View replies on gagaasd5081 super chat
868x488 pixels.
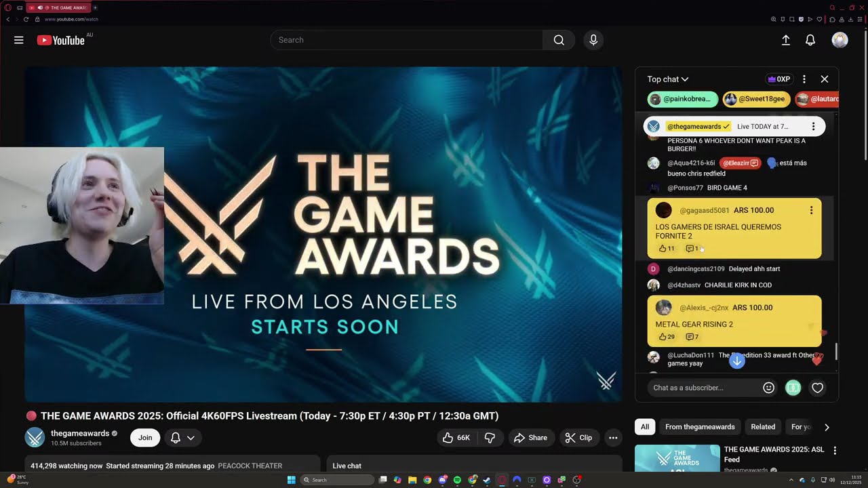692,249
